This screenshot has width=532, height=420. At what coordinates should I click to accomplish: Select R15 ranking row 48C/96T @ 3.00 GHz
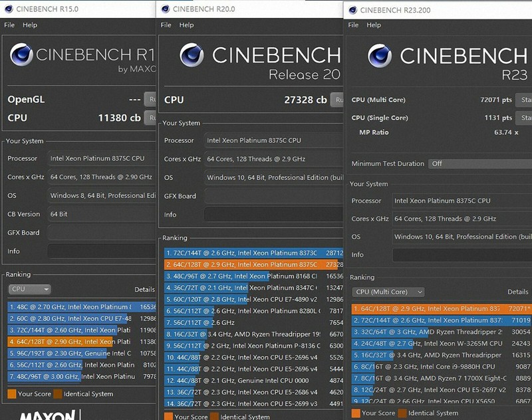tap(81, 376)
